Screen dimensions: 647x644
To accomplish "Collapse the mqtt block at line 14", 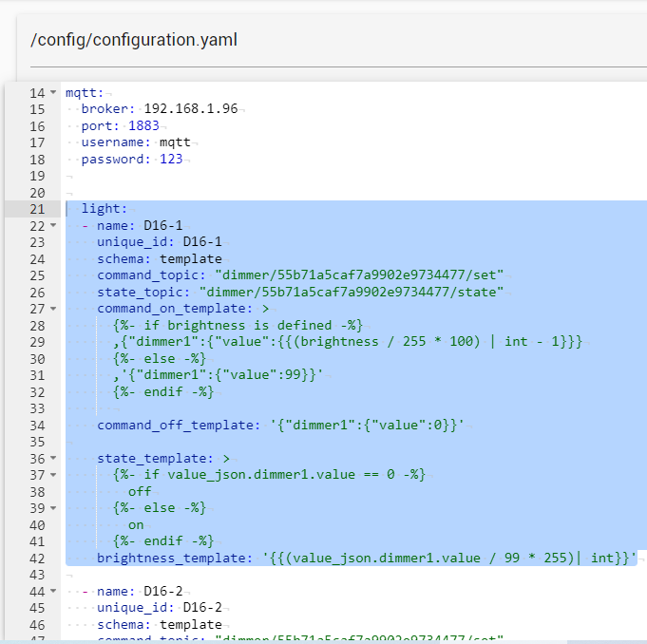I will 52,92.
